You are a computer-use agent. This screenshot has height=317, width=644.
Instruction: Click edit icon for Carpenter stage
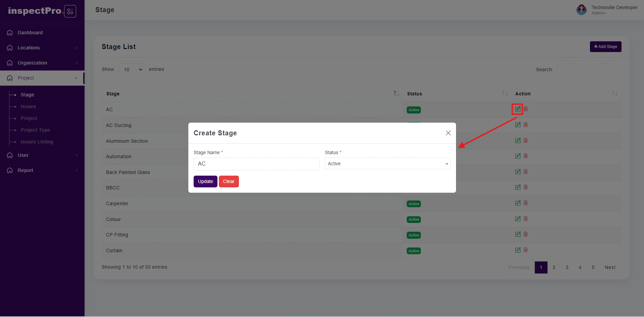pos(517,203)
